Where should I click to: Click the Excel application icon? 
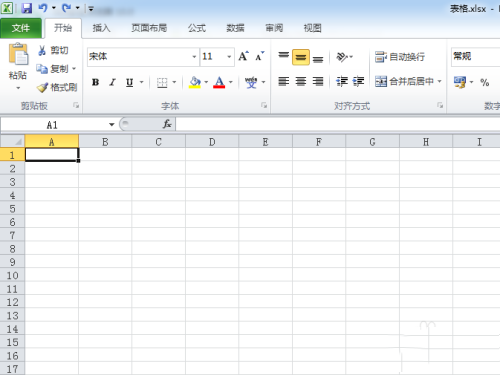pos(7,8)
